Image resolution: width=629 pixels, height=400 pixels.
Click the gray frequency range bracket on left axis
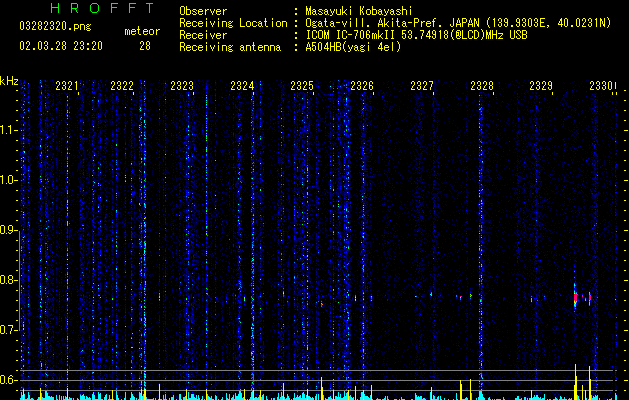[20, 280]
